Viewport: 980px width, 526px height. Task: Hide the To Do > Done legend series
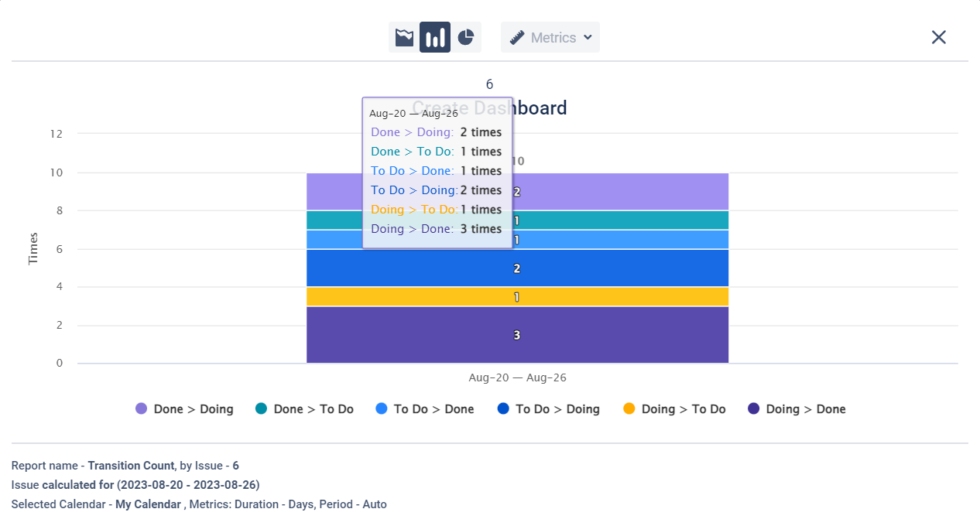tap(425, 409)
